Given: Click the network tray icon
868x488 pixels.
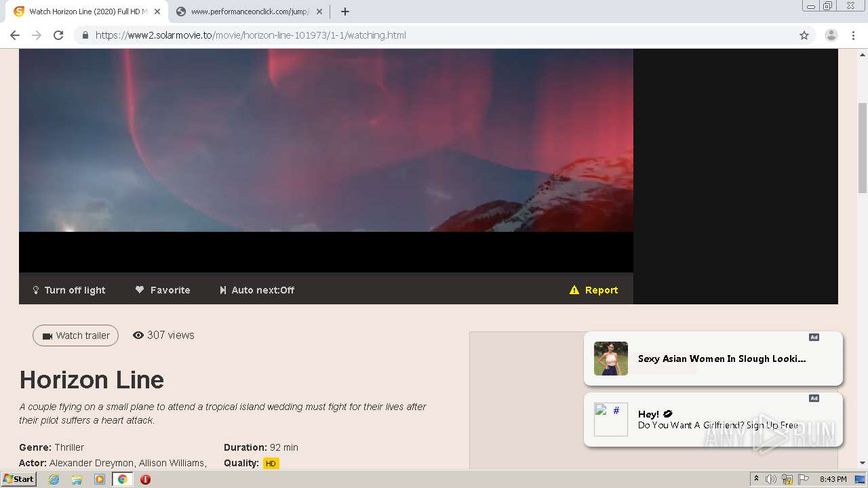Looking at the screenshot, I should 787,479.
